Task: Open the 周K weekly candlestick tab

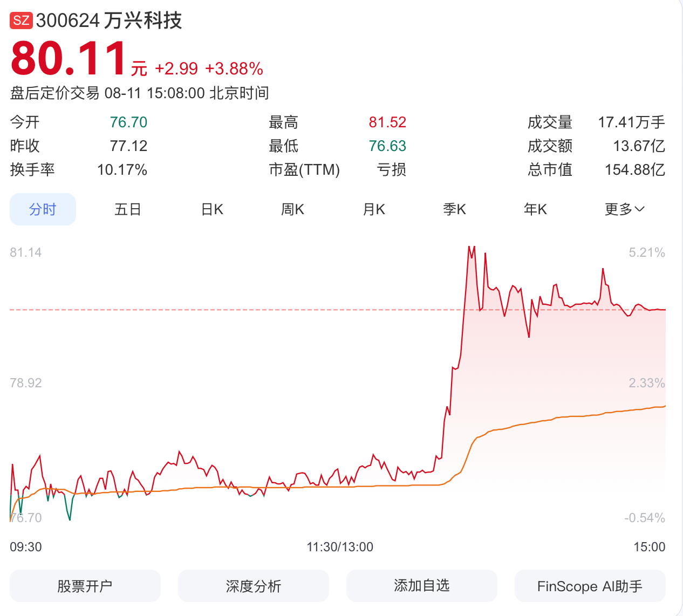Action: click(x=293, y=209)
